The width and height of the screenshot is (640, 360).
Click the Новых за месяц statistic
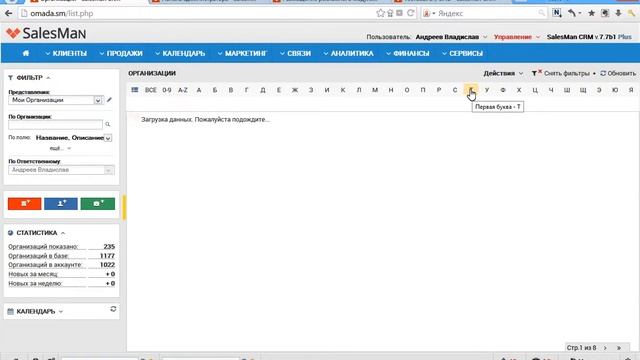pyautogui.click(x=61, y=274)
